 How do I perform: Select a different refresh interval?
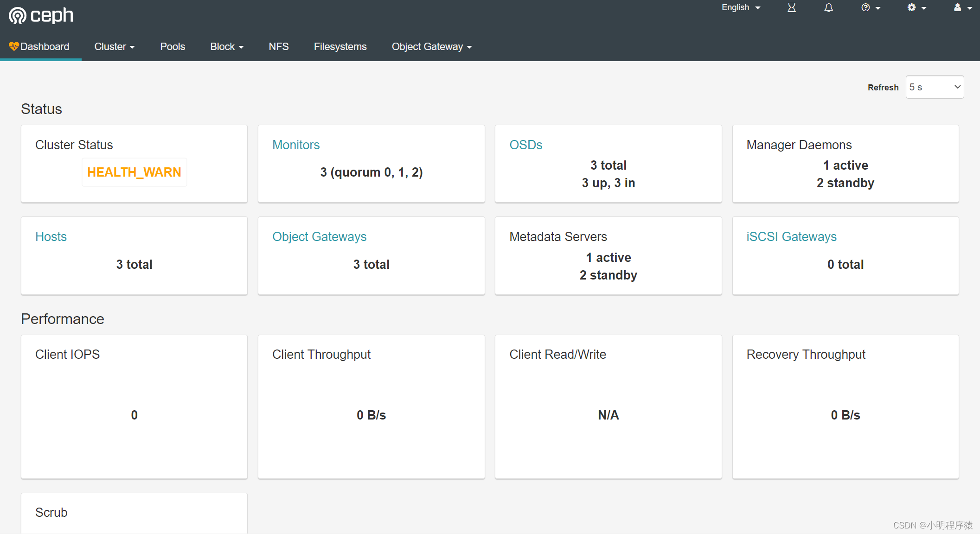[934, 87]
